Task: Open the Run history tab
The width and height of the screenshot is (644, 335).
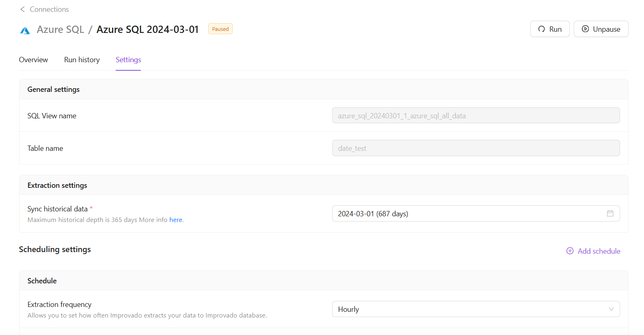Action: click(82, 60)
